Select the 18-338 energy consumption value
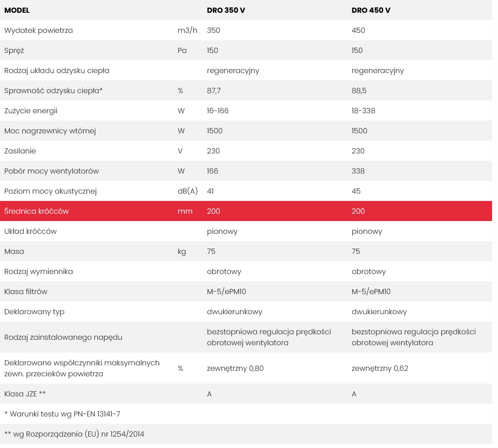 [363, 111]
